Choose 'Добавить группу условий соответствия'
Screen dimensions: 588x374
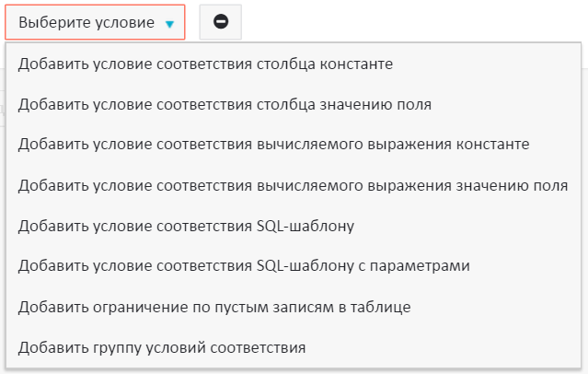[x=161, y=347]
